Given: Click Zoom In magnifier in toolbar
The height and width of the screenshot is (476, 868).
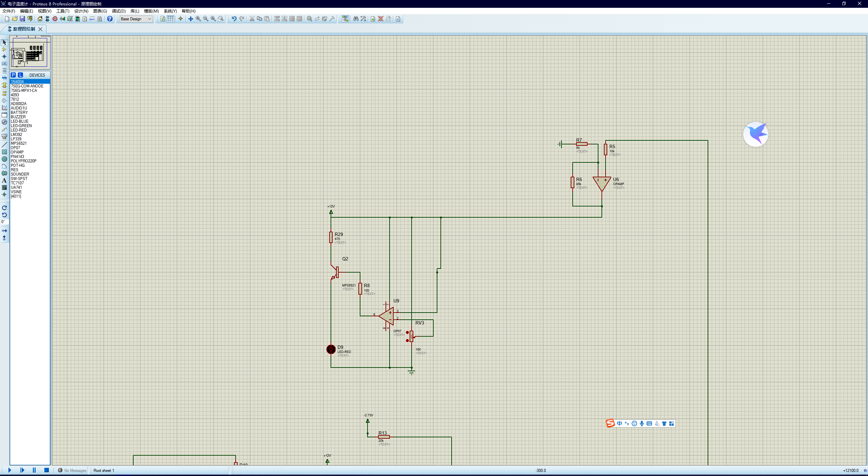Looking at the screenshot, I should (x=198, y=19).
